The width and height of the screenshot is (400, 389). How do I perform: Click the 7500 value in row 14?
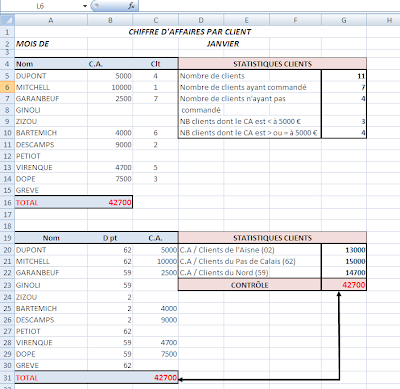pos(123,179)
